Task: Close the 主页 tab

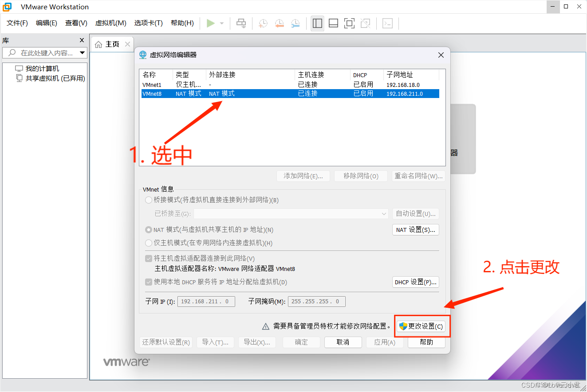Action: [x=128, y=44]
